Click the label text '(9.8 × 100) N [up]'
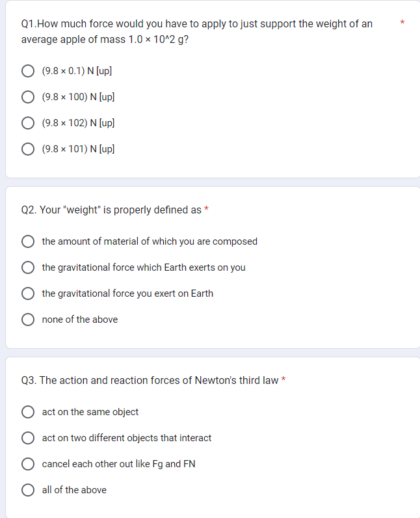 coord(78,97)
